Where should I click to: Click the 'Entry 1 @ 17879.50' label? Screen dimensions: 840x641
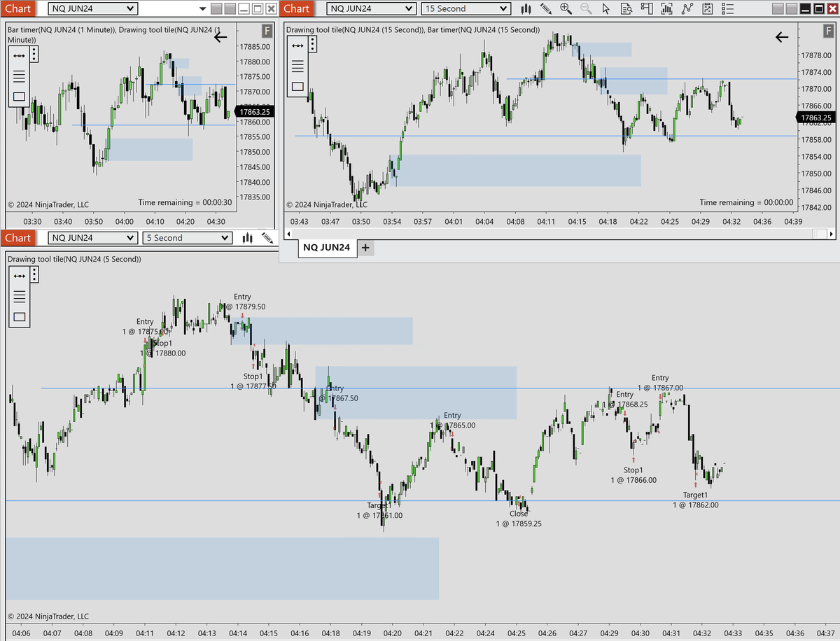click(242, 302)
